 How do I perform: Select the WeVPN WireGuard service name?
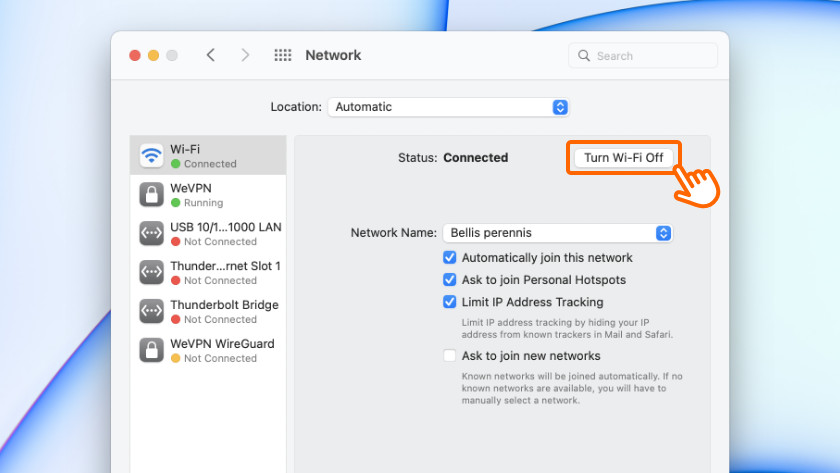pyautogui.click(x=222, y=344)
